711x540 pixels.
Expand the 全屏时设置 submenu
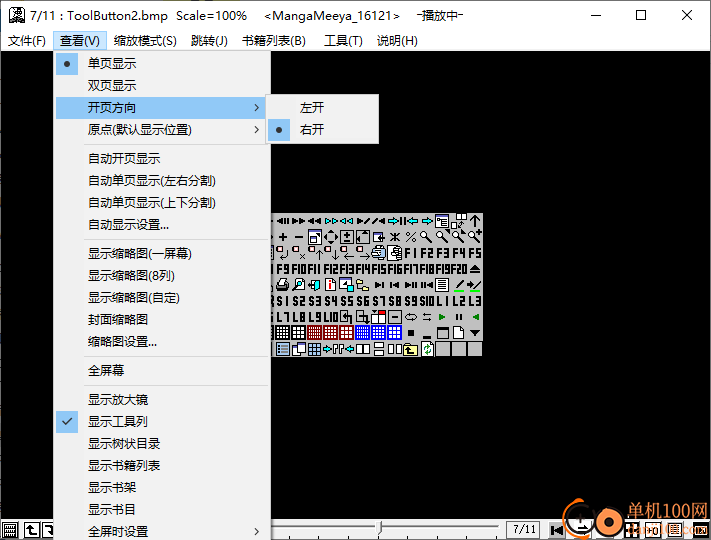click(x=163, y=531)
